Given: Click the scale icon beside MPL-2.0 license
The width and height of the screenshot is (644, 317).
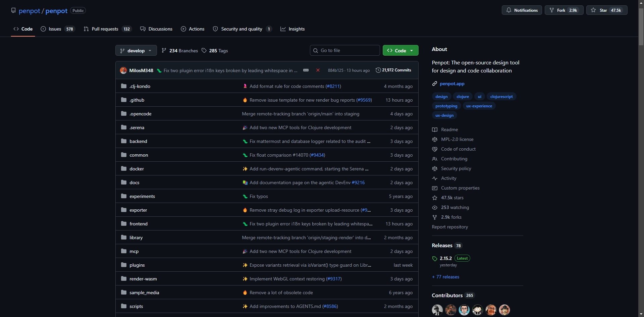Looking at the screenshot, I should click(x=435, y=140).
